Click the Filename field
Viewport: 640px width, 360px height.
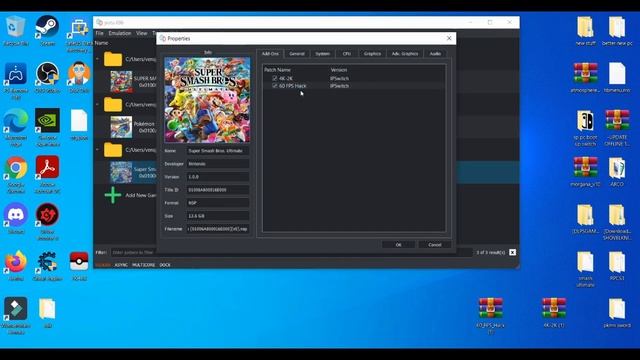coord(218,229)
